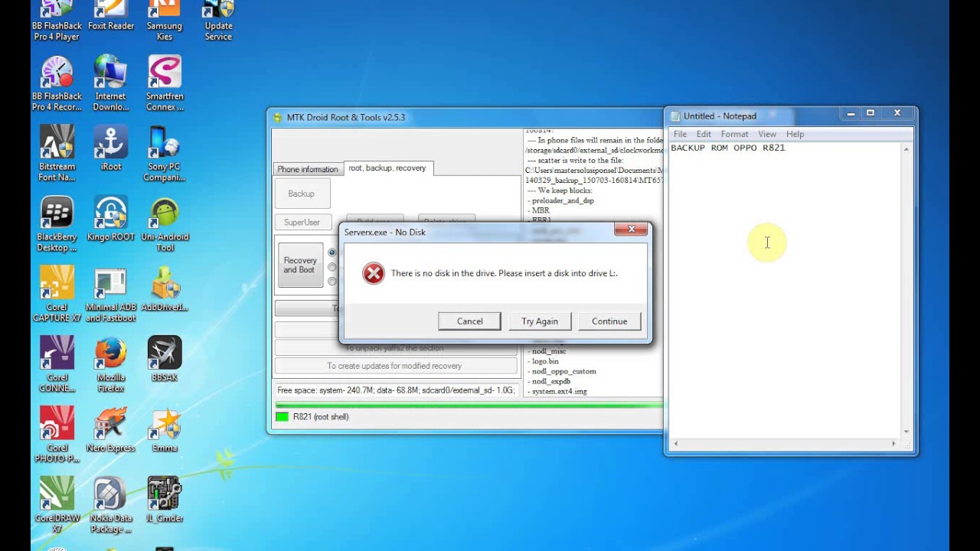
Task: Click the green progress bar in MTK Droid
Action: pyautogui.click(x=469, y=405)
